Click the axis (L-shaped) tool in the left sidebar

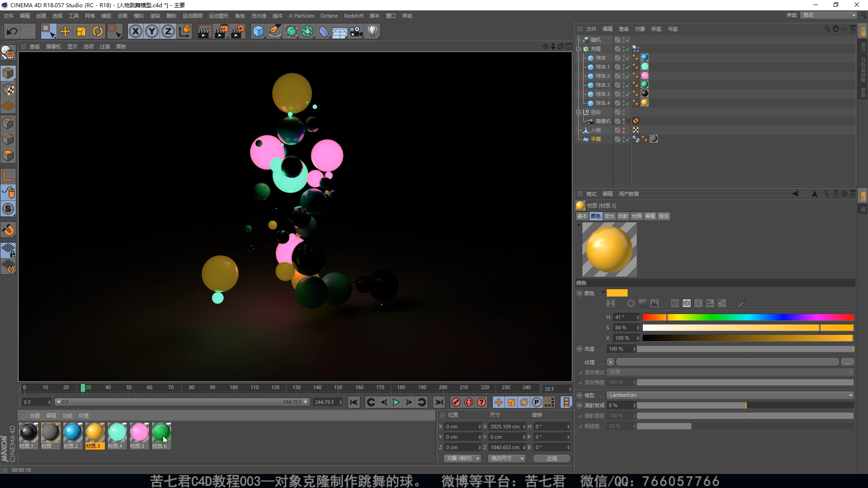[8, 176]
